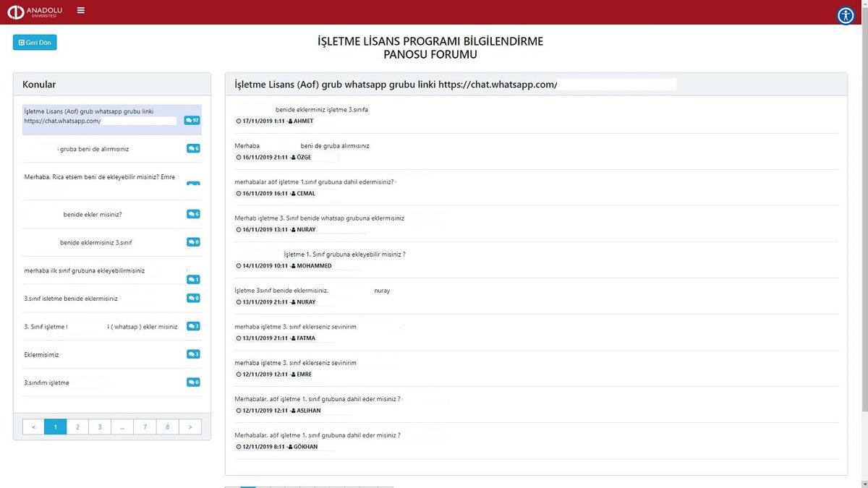Click the 97 comments badge icon
This screenshot has height=488, width=868.
coord(192,120)
